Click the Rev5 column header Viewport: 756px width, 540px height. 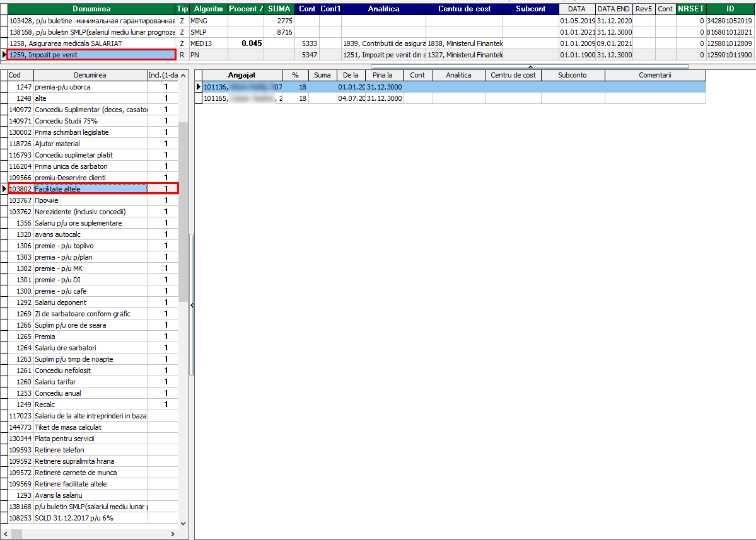tap(644, 9)
